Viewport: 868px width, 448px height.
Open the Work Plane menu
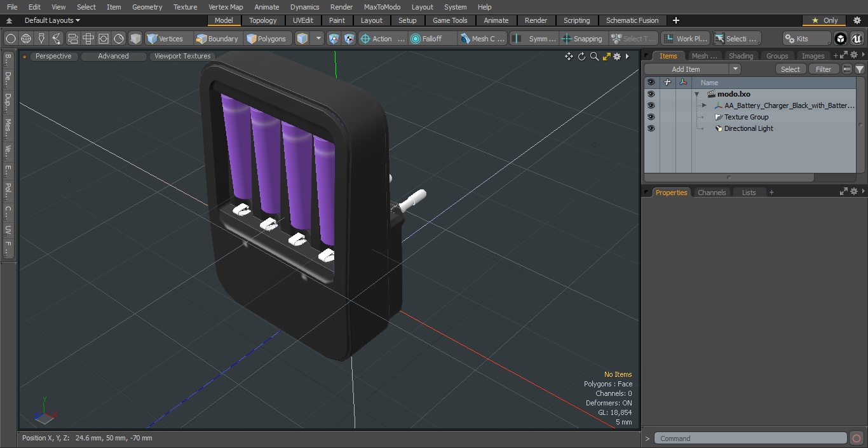tap(685, 39)
